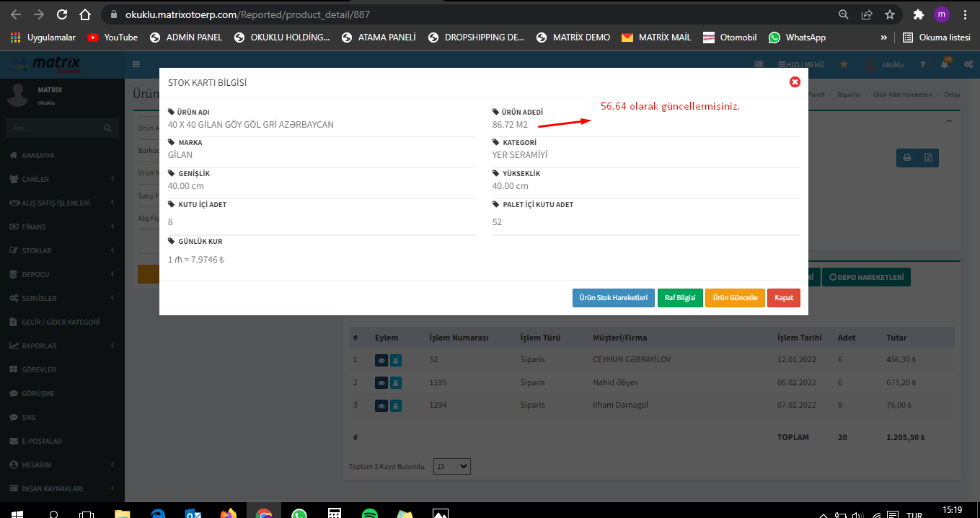Viewport: 980px width, 518px height.
Task: Open the settings gears icon in header
Action: 968,64
